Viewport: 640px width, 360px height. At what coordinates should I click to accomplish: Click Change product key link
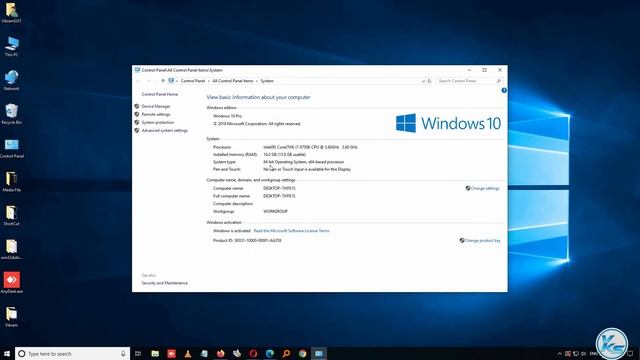[x=482, y=241]
